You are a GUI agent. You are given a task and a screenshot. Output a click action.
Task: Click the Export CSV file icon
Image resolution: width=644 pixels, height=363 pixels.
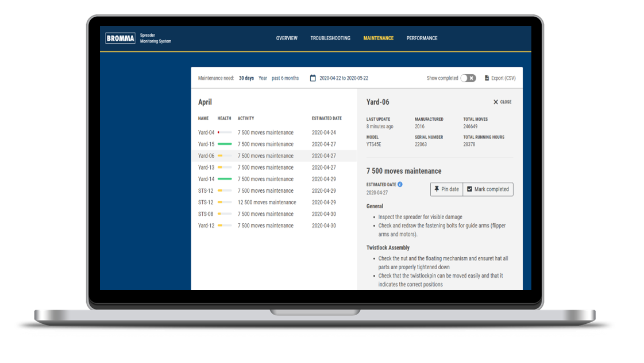coord(487,78)
